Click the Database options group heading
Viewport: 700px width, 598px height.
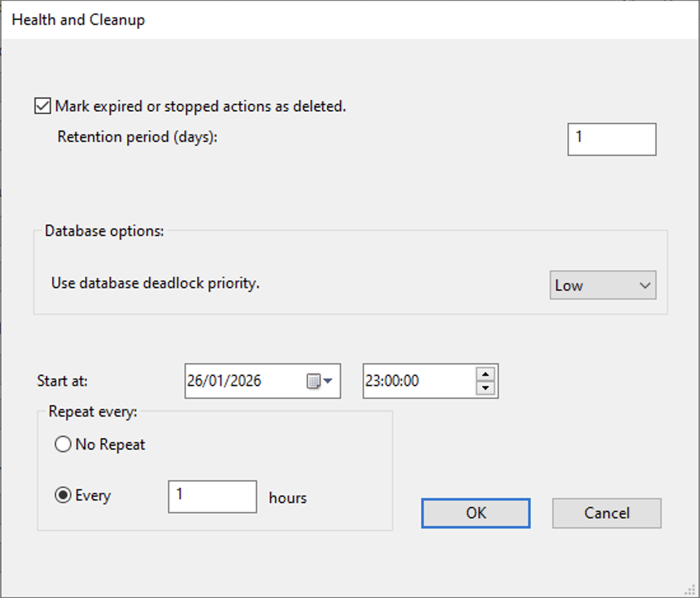tap(104, 231)
